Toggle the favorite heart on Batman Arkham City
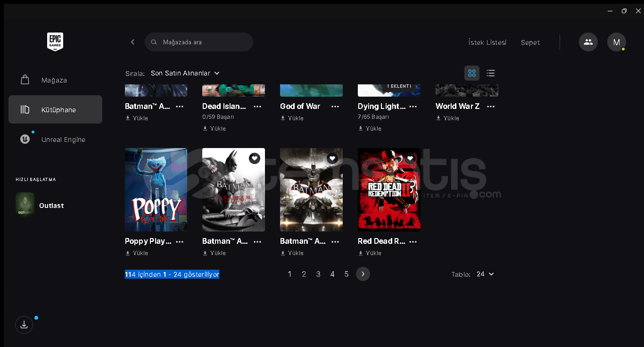The height and width of the screenshot is (347, 644). (255, 158)
